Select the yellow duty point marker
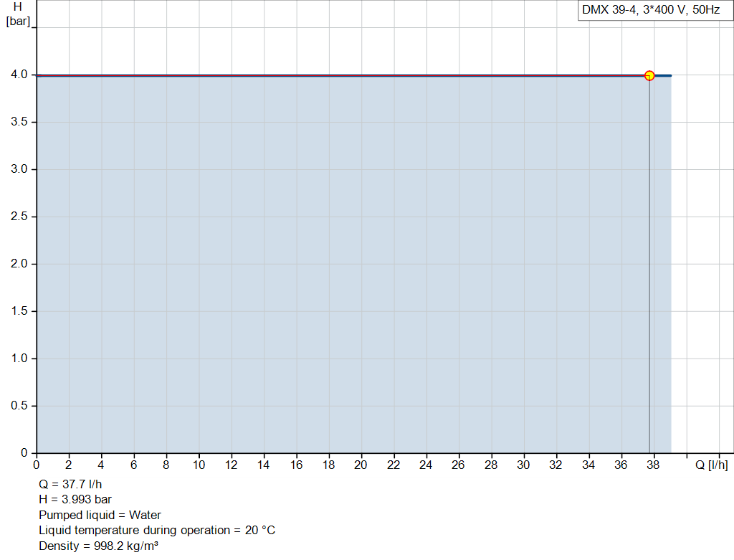734x560 pixels. coord(649,75)
